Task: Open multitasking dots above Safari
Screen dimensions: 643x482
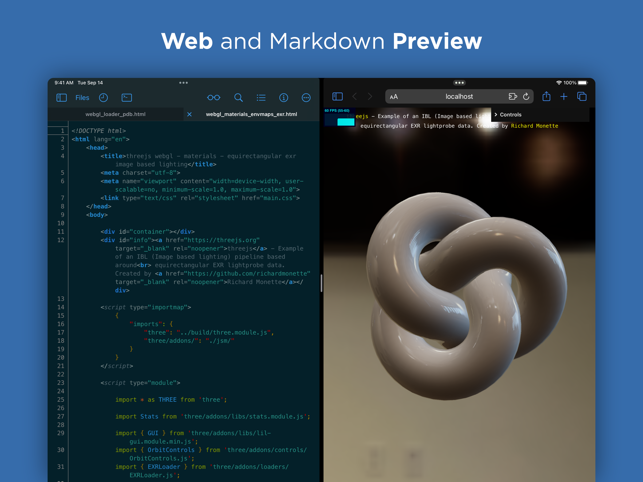Action: tap(459, 83)
